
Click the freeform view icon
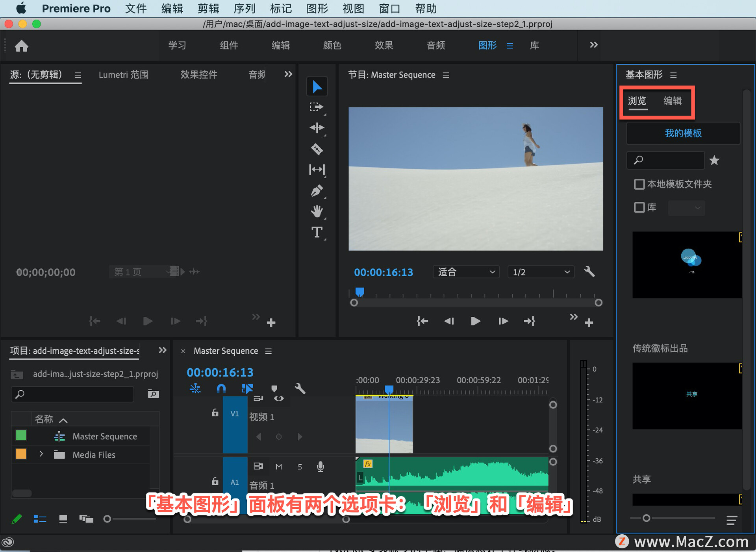(x=86, y=519)
